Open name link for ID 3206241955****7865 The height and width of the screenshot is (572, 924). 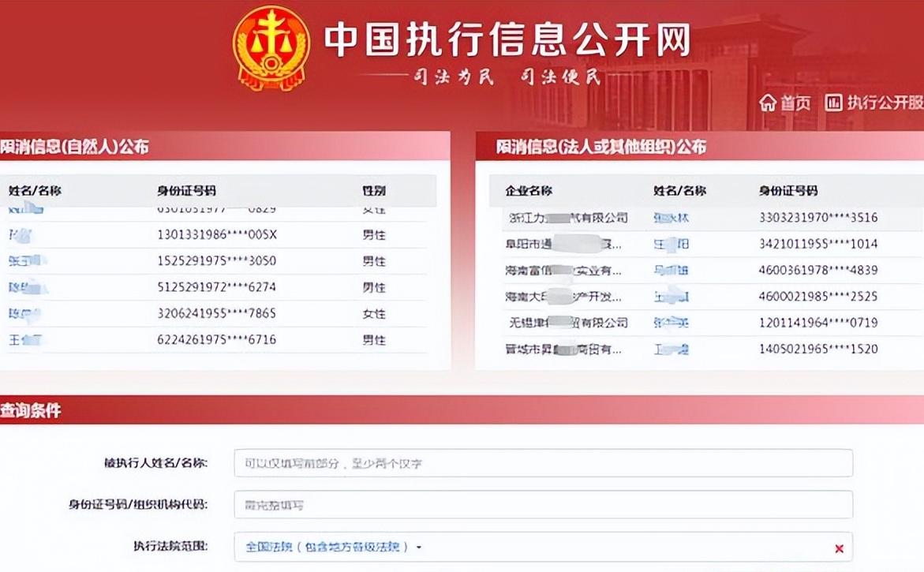tap(24, 313)
